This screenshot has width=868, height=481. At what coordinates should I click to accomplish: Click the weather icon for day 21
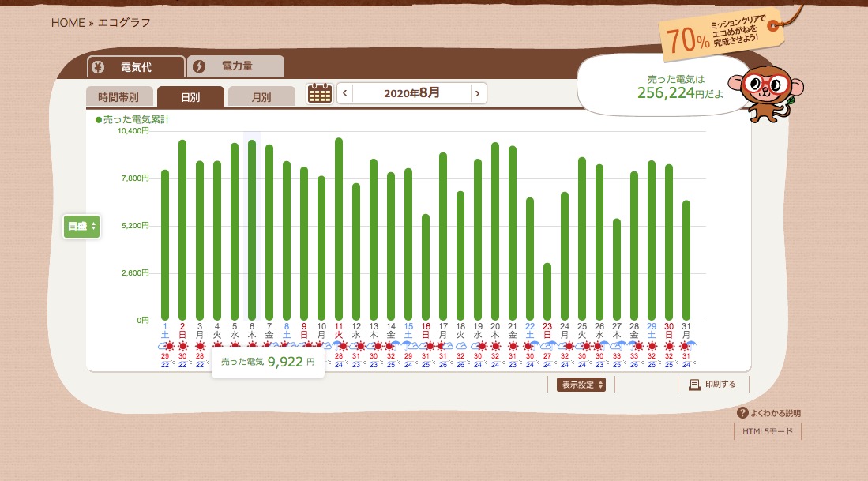[x=513, y=346]
